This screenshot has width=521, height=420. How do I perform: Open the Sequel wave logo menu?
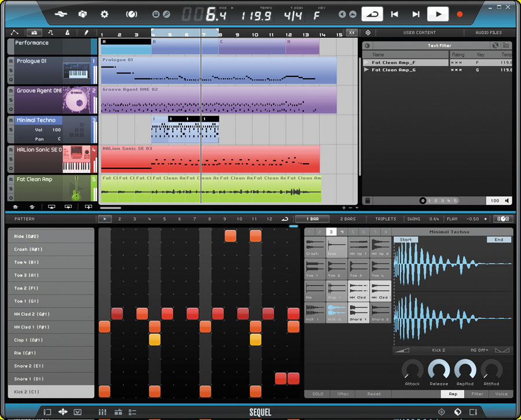pyautogui.click(x=61, y=14)
